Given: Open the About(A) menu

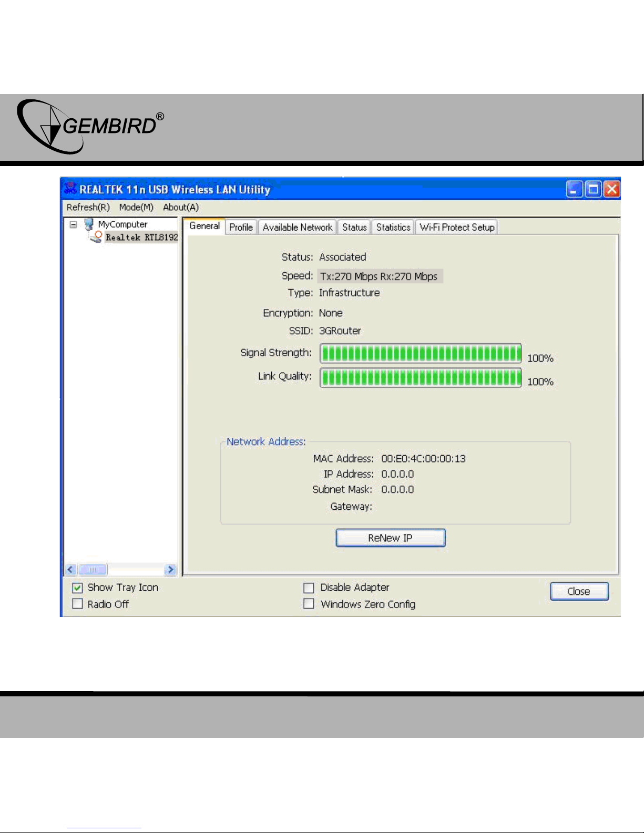Looking at the screenshot, I should pos(181,207).
